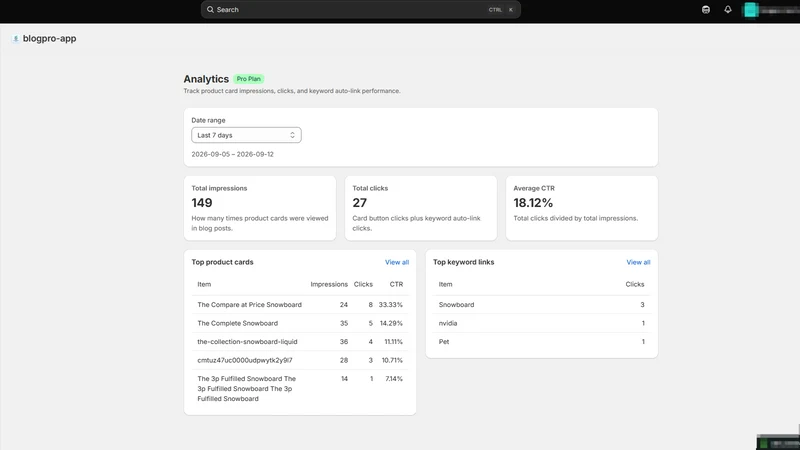This screenshot has width=800, height=450.
Task: Focus the top Search field
Action: point(361,10)
